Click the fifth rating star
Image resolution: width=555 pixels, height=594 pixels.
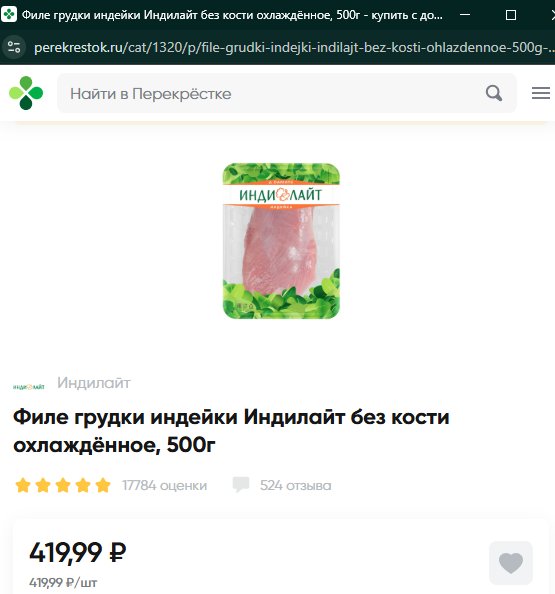pos(103,485)
